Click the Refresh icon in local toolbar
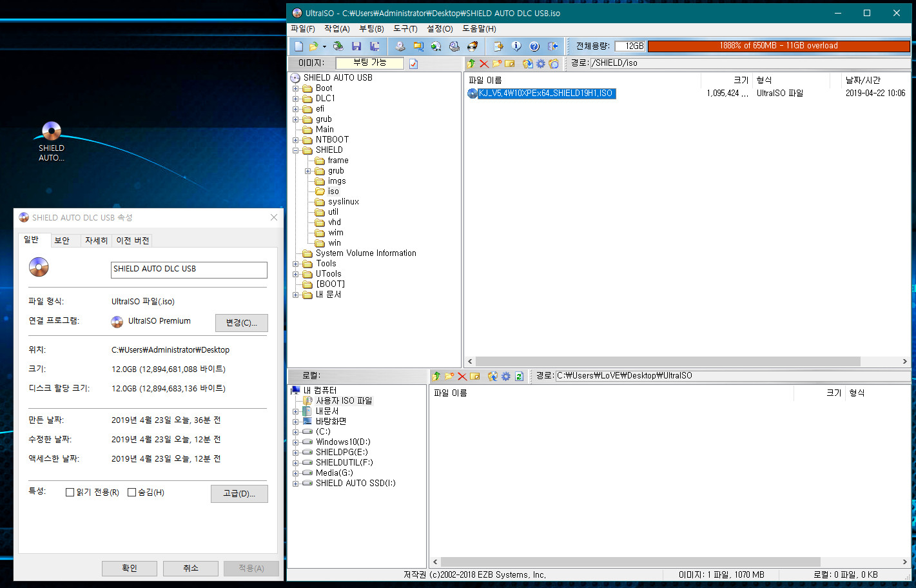This screenshot has height=588, width=916. tap(519, 376)
